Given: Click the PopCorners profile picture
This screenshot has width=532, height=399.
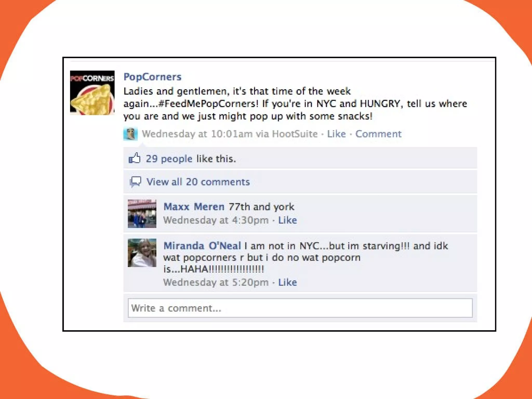Looking at the screenshot, I should tap(92, 93).
